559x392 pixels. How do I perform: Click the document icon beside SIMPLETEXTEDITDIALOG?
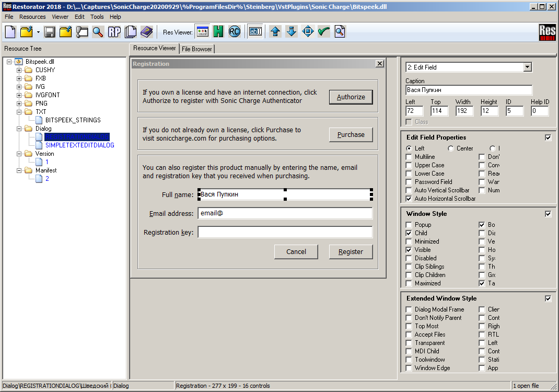pyautogui.click(x=39, y=145)
